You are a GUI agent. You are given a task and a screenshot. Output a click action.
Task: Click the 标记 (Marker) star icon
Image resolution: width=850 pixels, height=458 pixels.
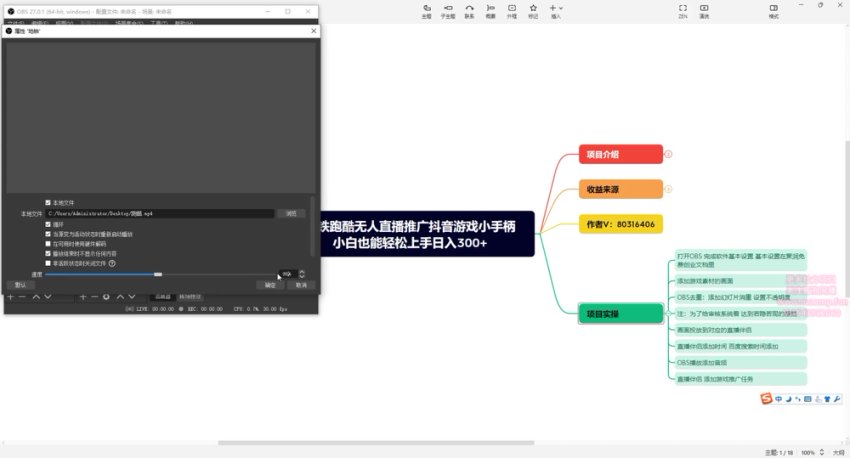533,9
